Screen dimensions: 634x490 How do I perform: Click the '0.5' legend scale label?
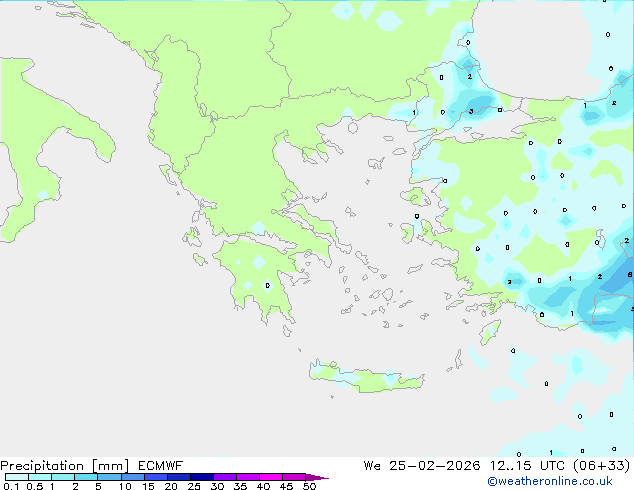(x=35, y=486)
